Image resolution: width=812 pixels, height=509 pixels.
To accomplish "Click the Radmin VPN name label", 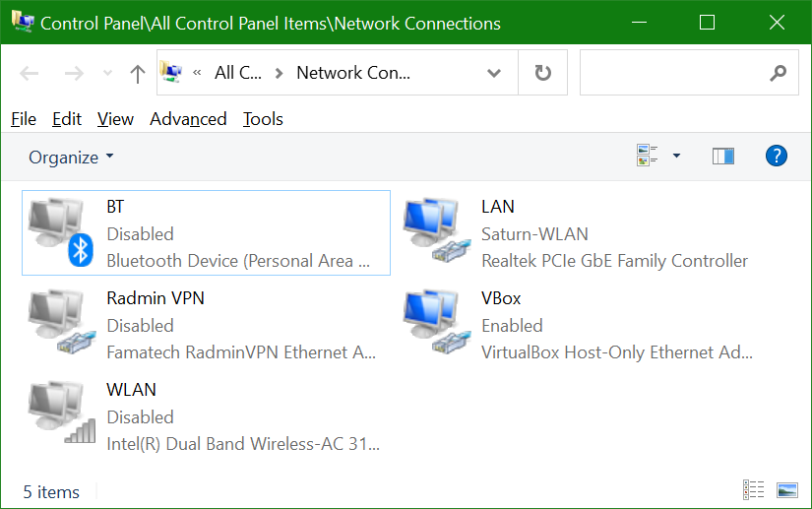I will [156, 298].
